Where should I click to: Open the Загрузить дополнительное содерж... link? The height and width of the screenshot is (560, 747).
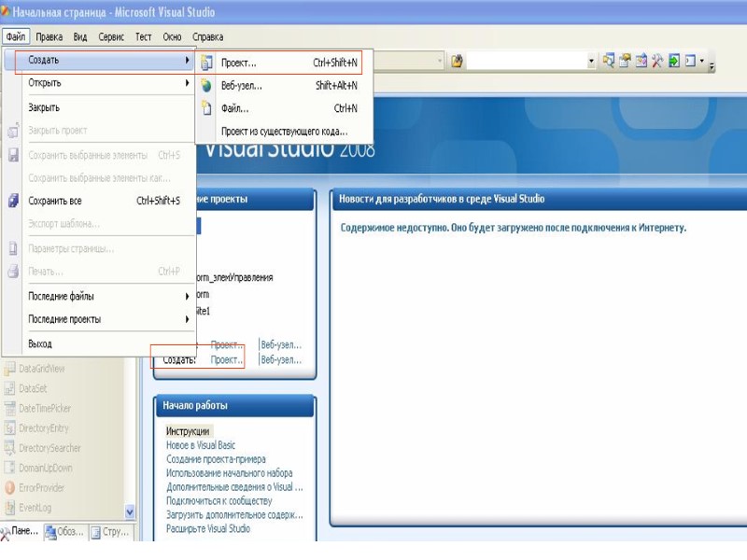pos(234,515)
